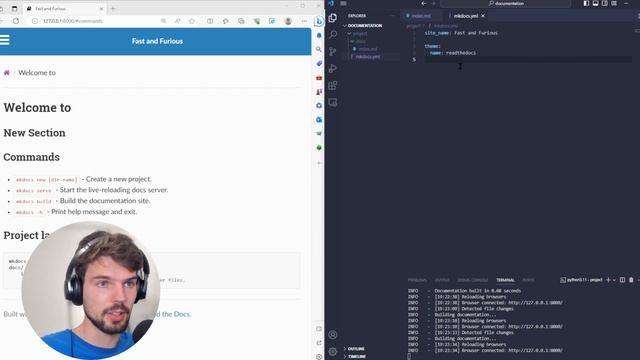The image size is (640, 360).
Task: Open the VS Code Explorer view
Action: pyautogui.click(x=333, y=18)
